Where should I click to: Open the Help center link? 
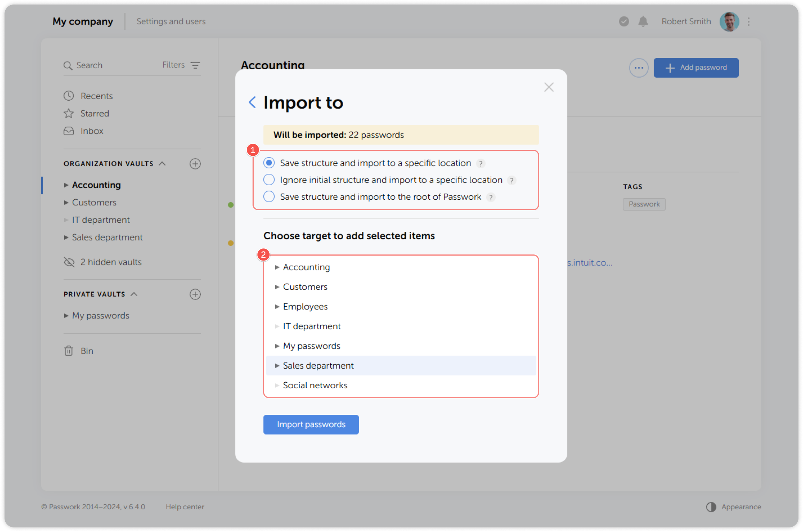(185, 507)
